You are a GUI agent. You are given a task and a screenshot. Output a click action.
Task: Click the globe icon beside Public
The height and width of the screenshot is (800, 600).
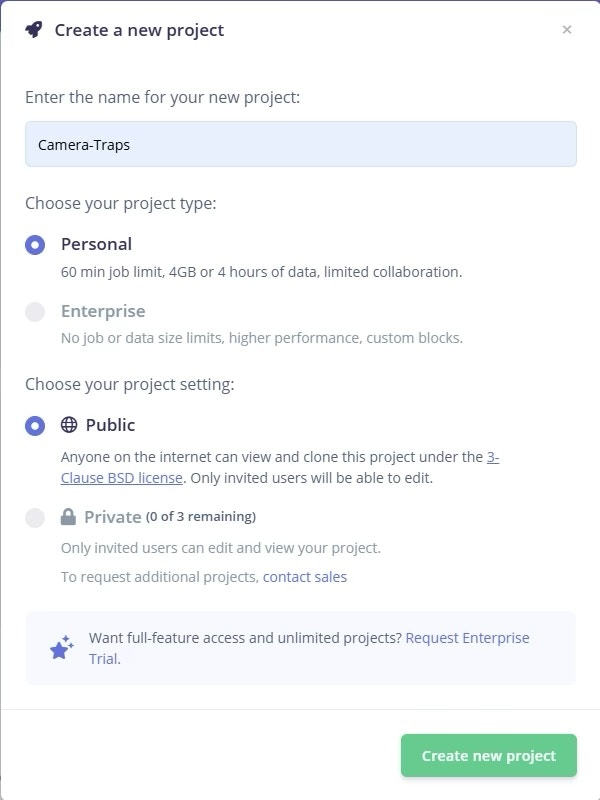[x=69, y=425]
